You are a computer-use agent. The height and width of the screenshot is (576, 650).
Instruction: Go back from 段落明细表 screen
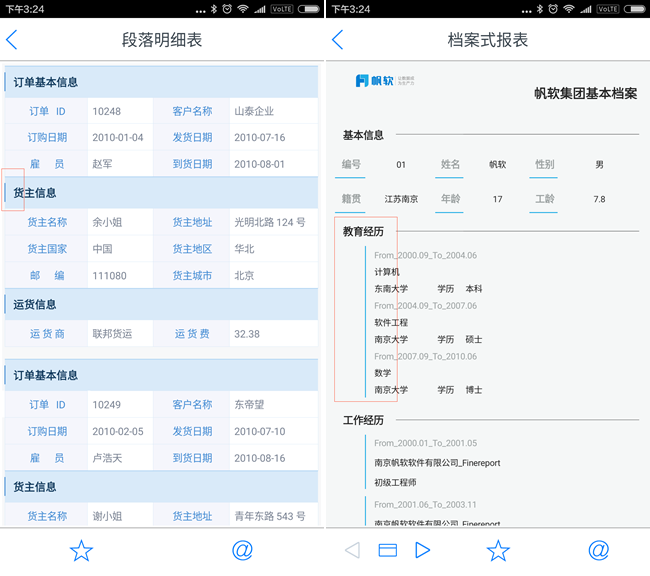pyautogui.click(x=12, y=40)
